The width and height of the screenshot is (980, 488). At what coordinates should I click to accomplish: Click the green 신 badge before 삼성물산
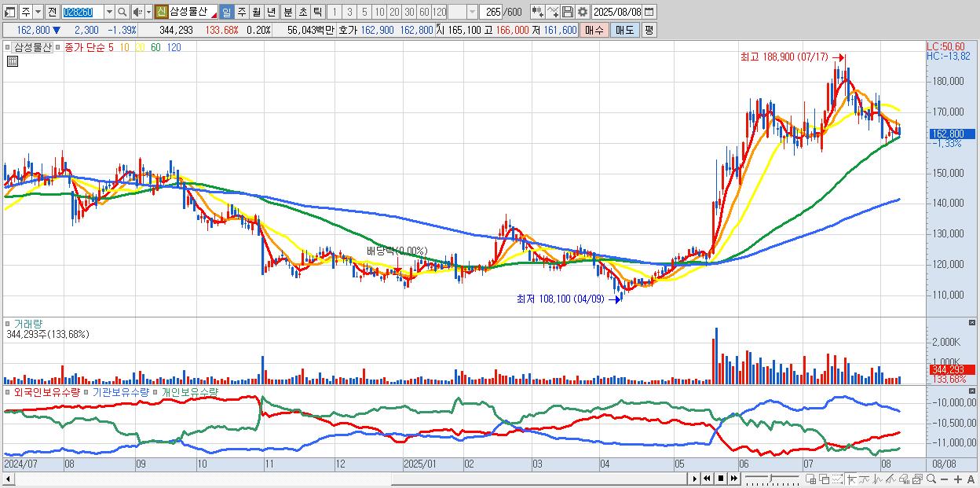click(161, 12)
